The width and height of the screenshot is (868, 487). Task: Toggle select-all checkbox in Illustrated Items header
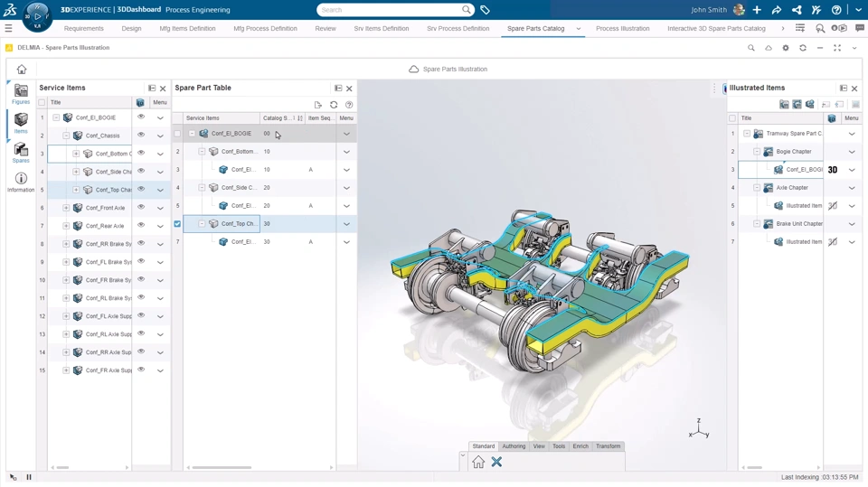point(732,118)
